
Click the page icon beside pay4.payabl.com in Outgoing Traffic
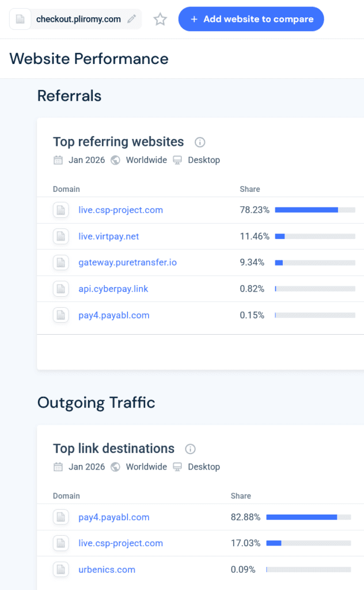pyautogui.click(x=60, y=517)
